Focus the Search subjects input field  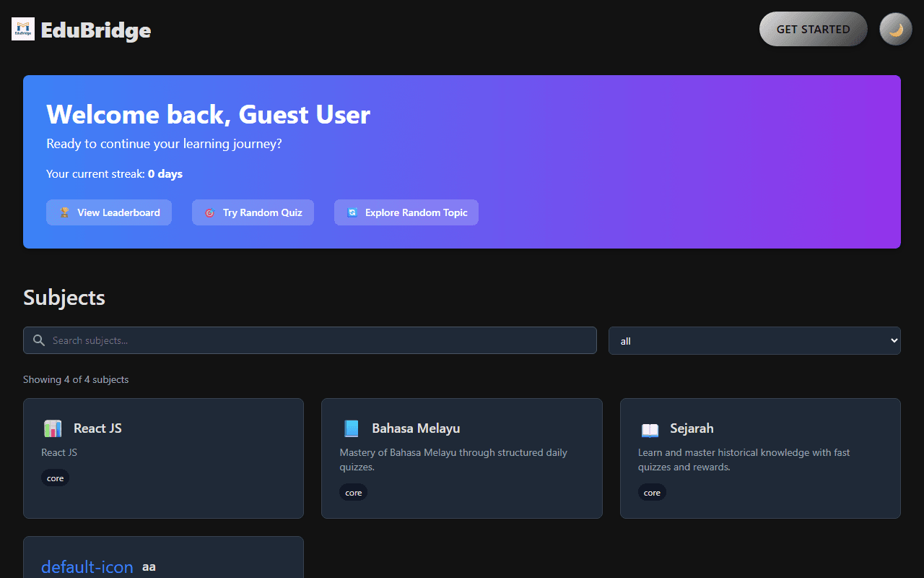coord(310,340)
